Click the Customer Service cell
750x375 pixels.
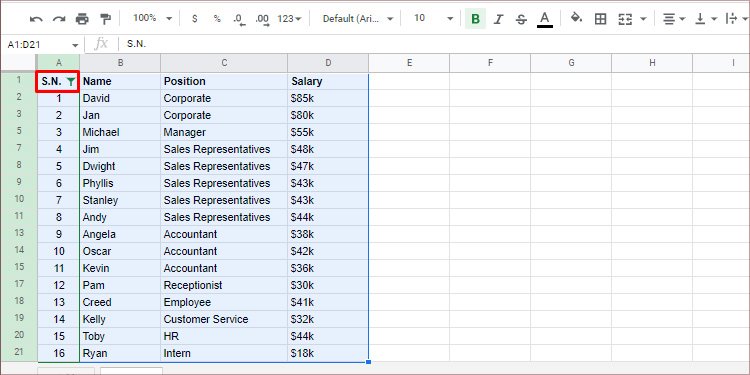click(x=224, y=319)
